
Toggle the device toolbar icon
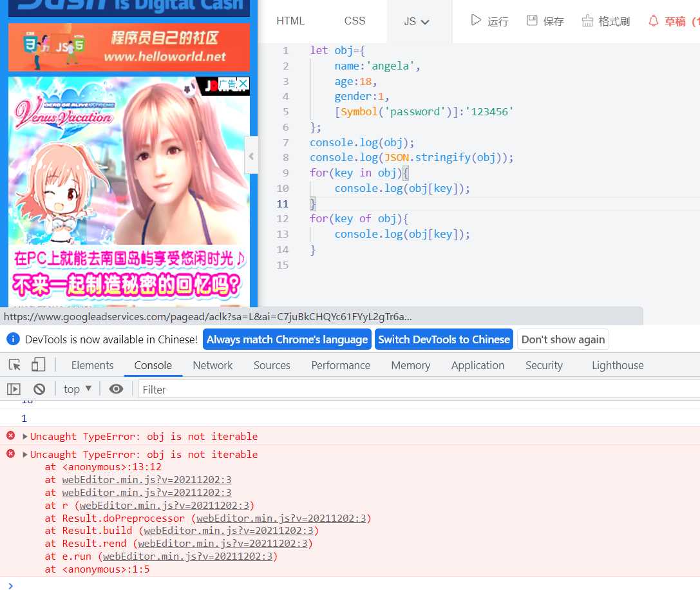[39, 365]
